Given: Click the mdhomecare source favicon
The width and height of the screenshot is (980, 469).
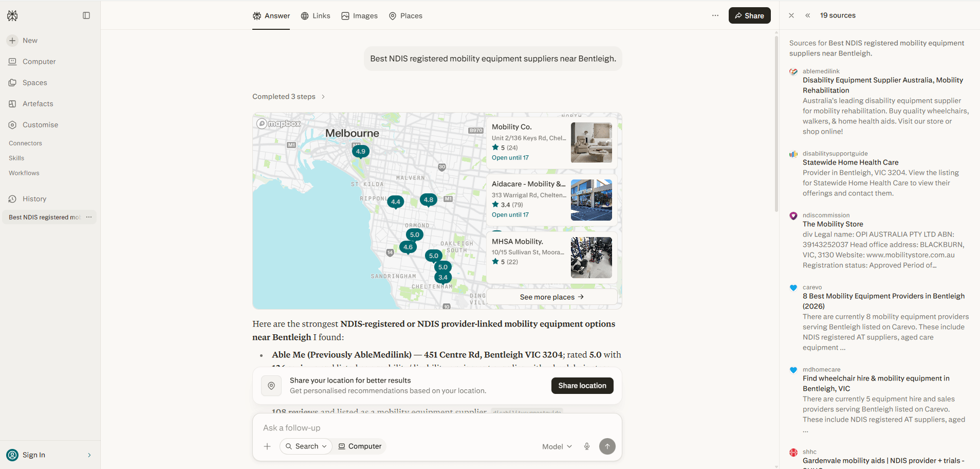Looking at the screenshot, I should point(793,370).
